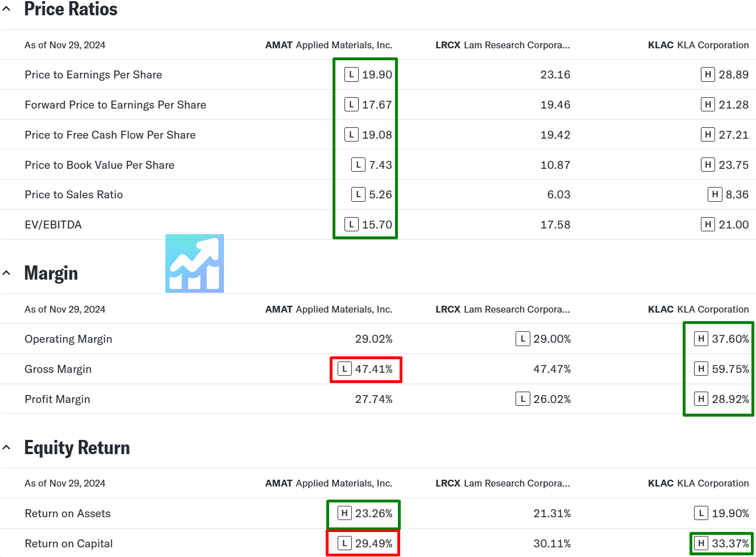The width and height of the screenshot is (756, 557).
Task: Open AMAT Applied Materials in Margin header
Action: (x=329, y=309)
